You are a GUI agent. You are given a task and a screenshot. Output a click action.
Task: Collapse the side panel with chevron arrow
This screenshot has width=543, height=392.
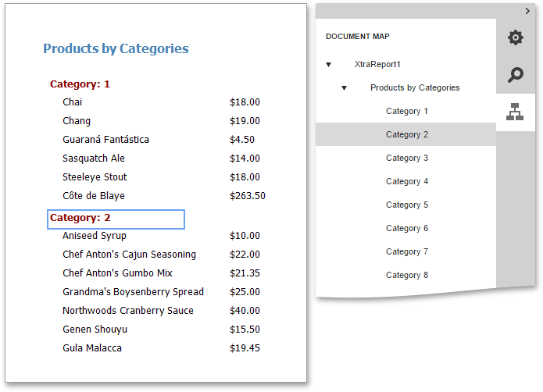(x=527, y=11)
